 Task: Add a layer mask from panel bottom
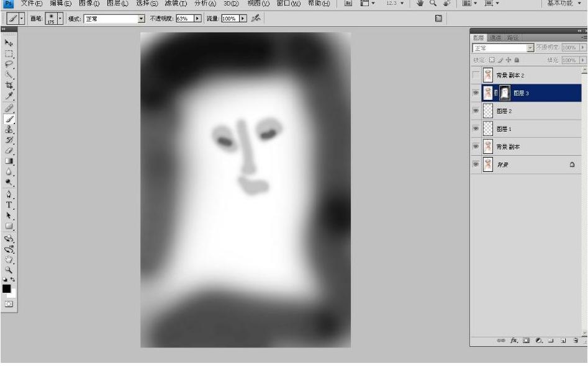(526, 340)
